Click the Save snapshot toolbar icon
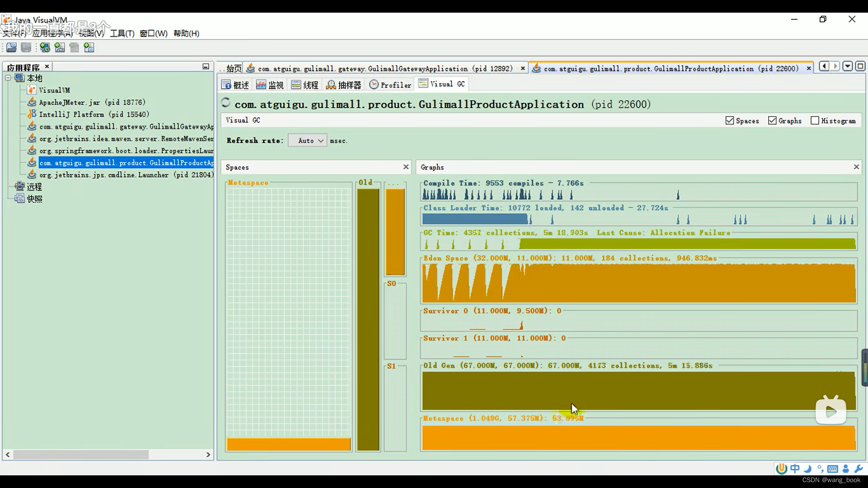The image size is (868, 488). [x=26, y=47]
